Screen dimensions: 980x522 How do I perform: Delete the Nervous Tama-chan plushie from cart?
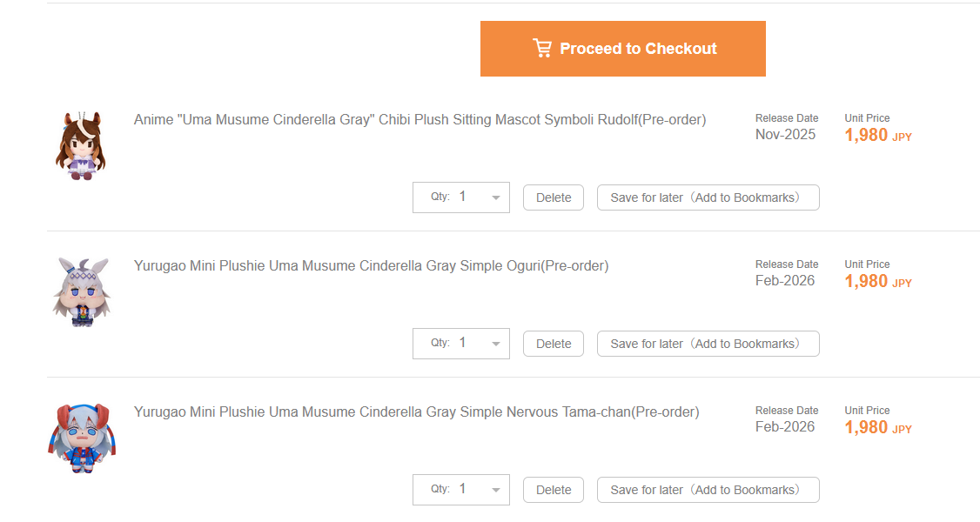(x=554, y=490)
